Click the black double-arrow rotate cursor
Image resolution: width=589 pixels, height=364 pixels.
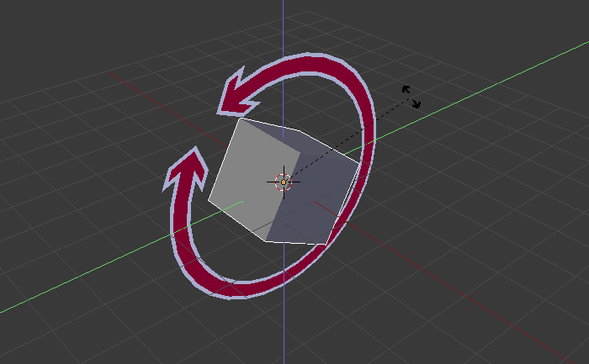pos(411,96)
